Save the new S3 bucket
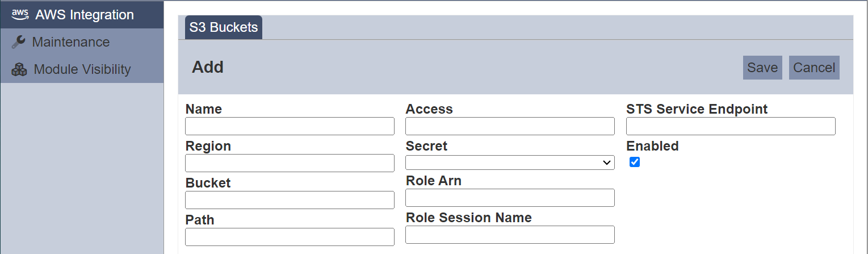The height and width of the screenshot is (254, 868). [x=762, y=68]
